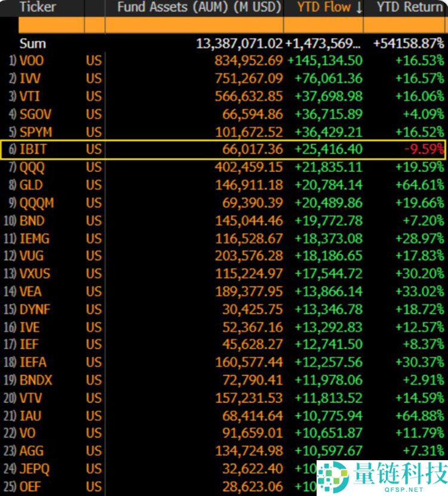Select the IAU ticker
448x496 pixels.
pos(30,415)
